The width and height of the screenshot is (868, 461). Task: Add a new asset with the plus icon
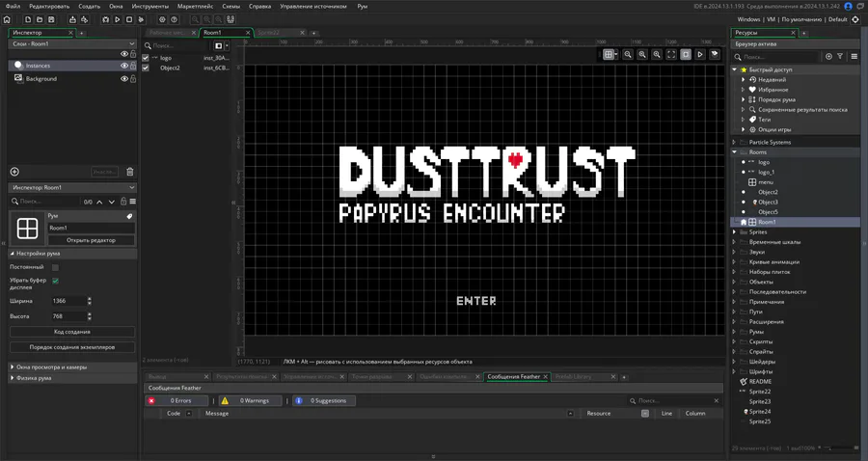828,57
